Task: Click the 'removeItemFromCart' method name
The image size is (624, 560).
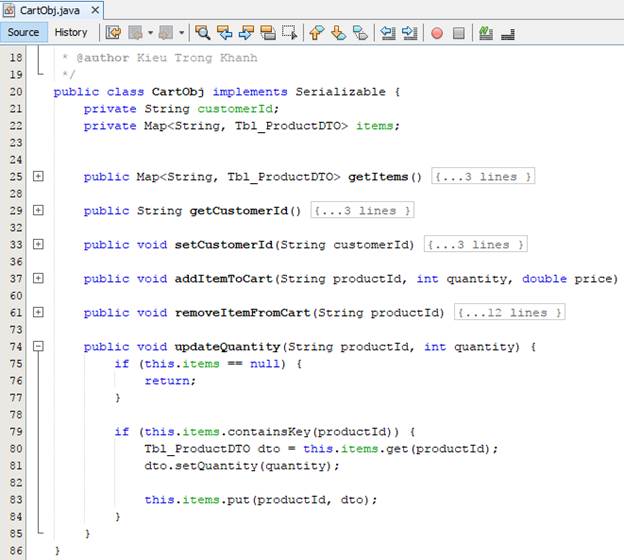Action: [x=243, y=313]
